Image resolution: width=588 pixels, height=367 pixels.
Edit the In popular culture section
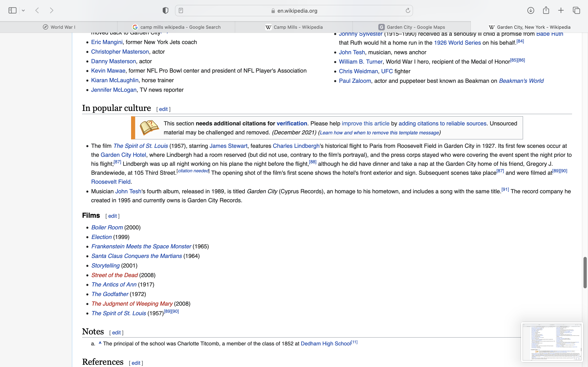(x=163, y=109)
